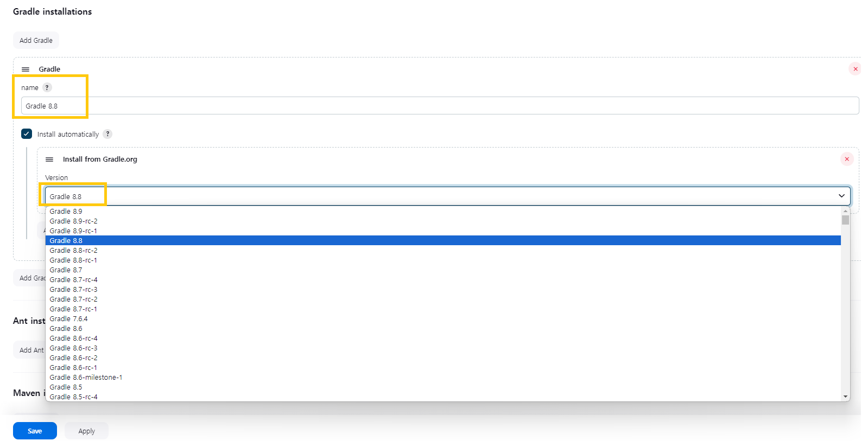868x447 pixels.
Task: Click scroll-up arrow of version list
Action: tap(845, 211)
